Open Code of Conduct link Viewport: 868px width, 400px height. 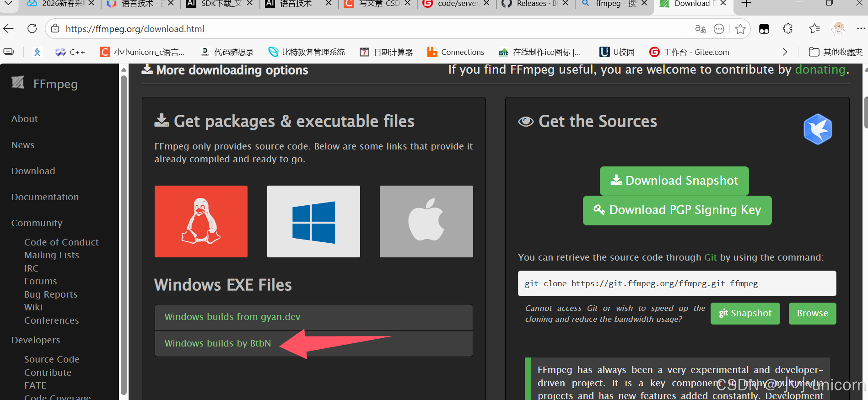61,242
